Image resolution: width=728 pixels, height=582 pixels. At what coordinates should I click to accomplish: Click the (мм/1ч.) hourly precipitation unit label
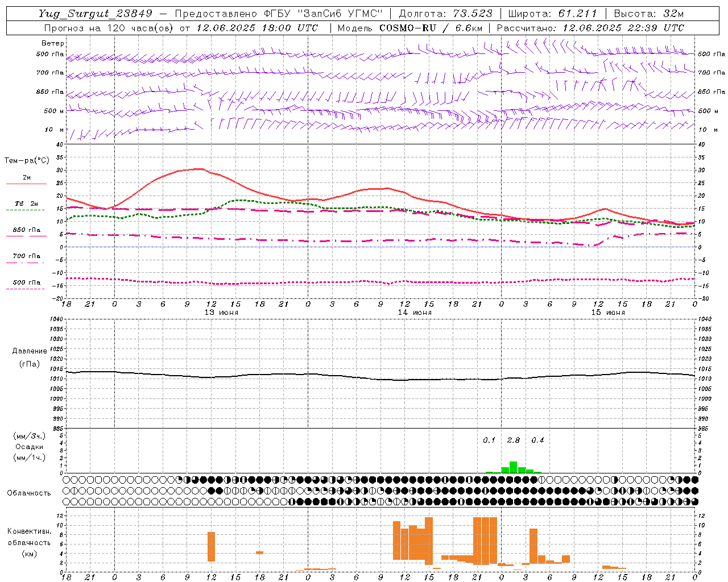30,458
